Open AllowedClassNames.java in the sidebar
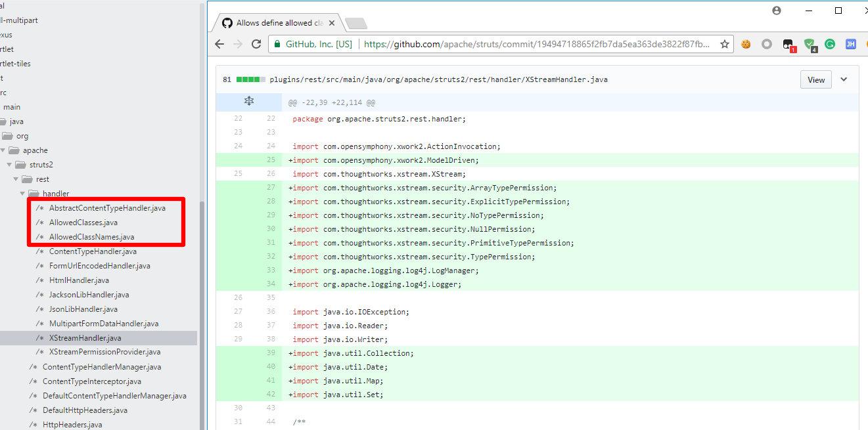Image resolution: width=868 pixels, height=430 pixels. pyautogui.click(x=91, y=237)
